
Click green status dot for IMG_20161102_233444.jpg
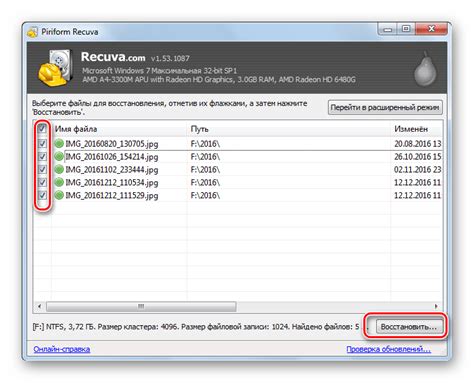pyautogui.click(x=59, y=170)
